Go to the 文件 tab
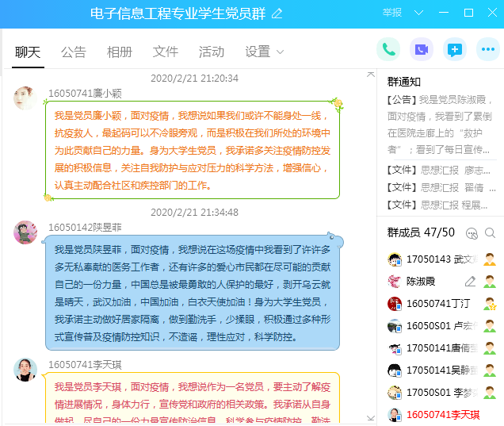 click(166, 52)
